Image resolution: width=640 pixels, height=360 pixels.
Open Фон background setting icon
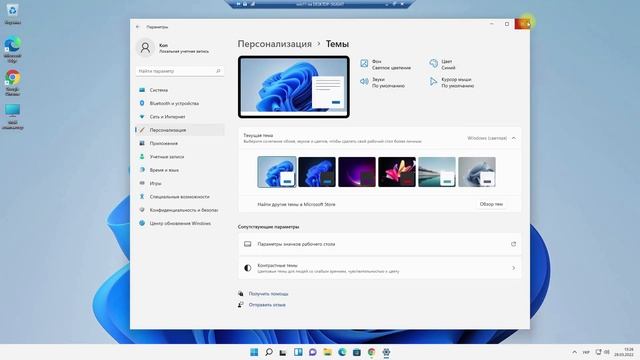364,63
